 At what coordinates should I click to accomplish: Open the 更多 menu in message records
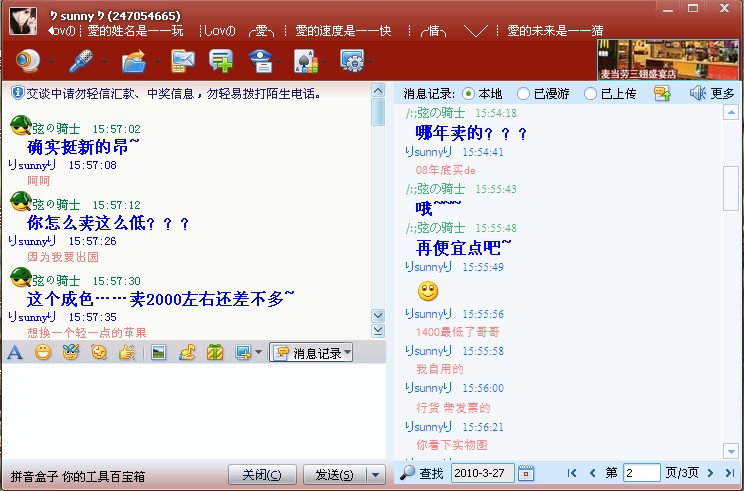point(712,93)
